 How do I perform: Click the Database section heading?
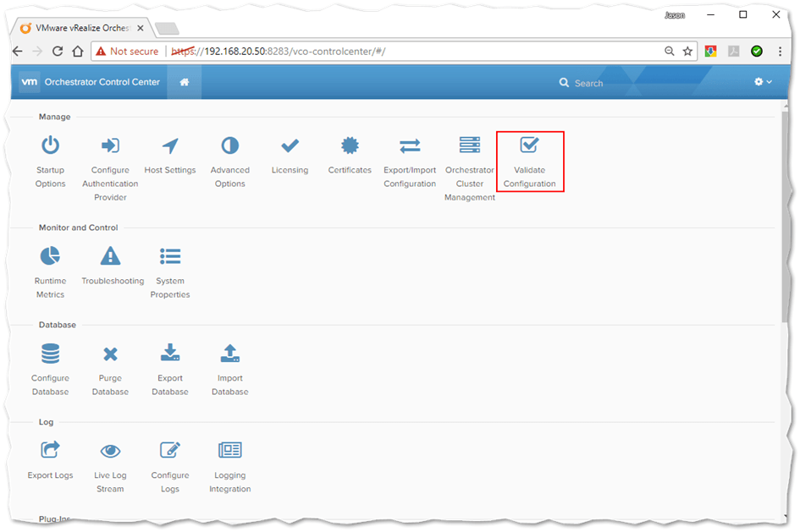click(x=58, y=325)
